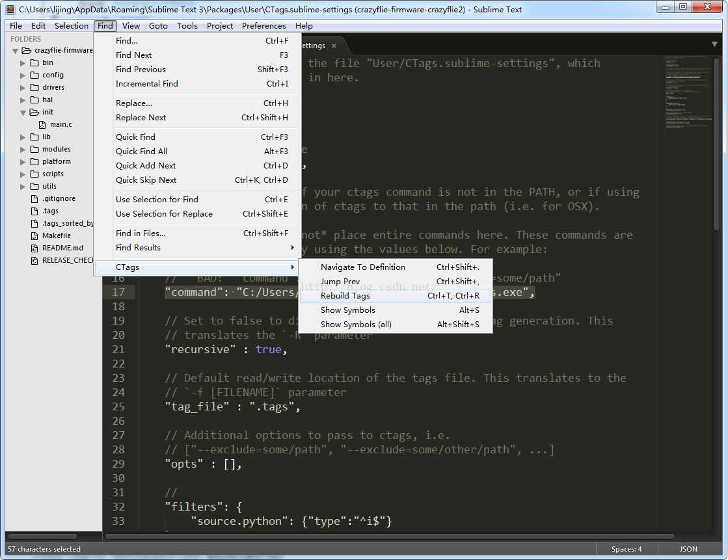The width and height of the screenshot is (728, 560).
Task: Open the RELEASE_CHECK file in sidebar
Action: pyautogui.click(x=67, y=261)
